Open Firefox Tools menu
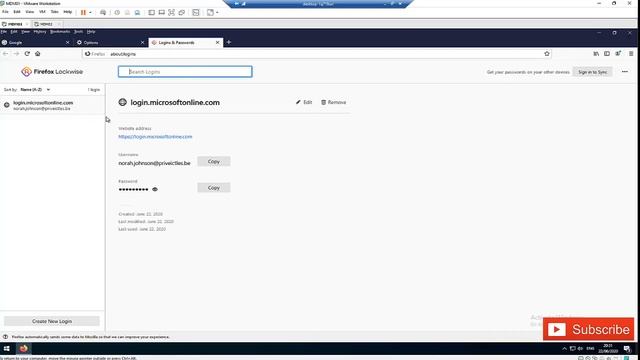This screenshot has height=360, width=640. [78, 32]
